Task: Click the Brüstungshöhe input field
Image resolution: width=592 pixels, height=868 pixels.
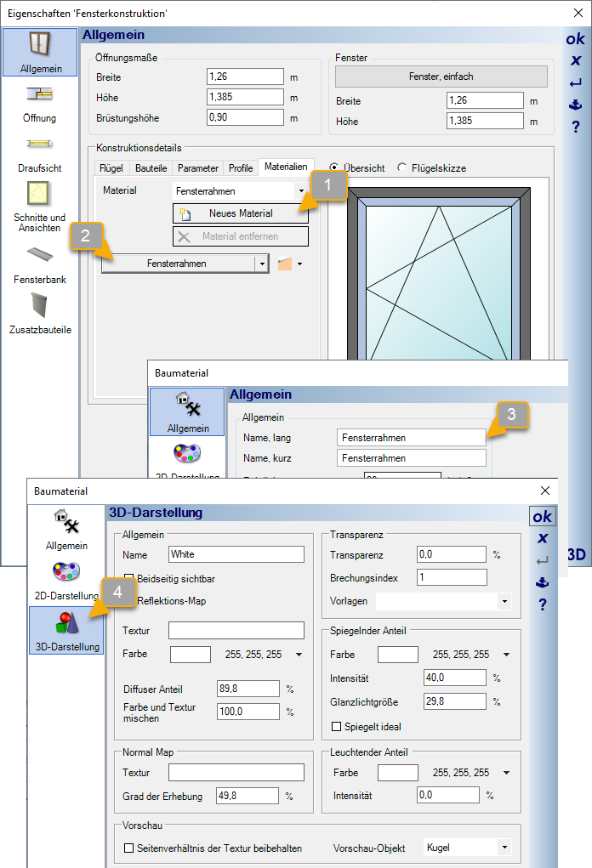Action: point(245,118)
